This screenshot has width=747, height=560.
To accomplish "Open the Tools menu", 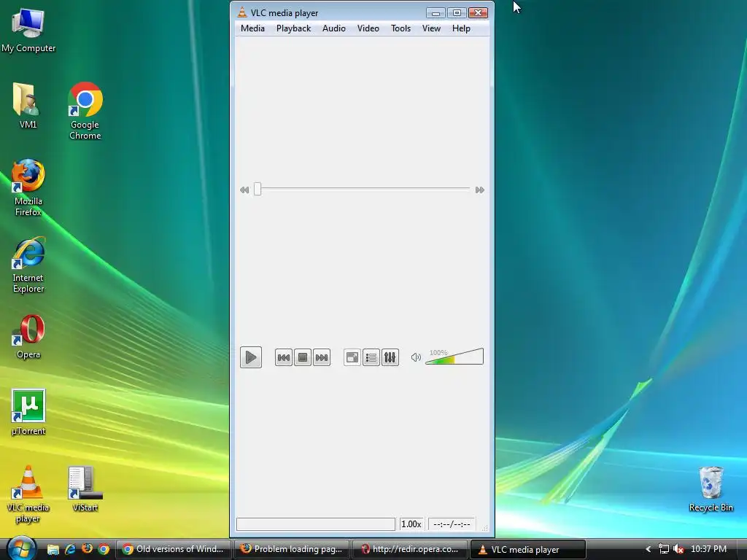I will tap(400, 28).
